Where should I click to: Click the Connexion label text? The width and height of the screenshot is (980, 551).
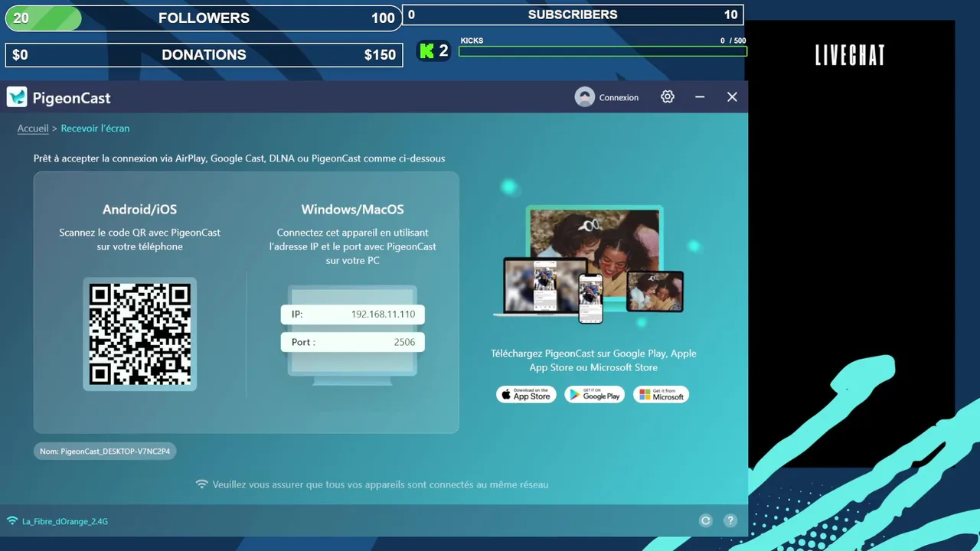click(x=619, y=98)
